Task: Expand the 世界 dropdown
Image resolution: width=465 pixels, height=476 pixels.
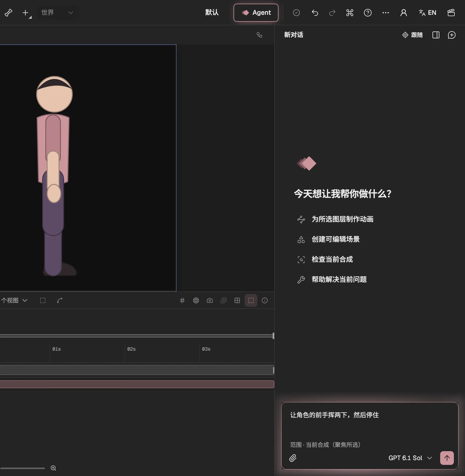Action: click(57, 12)
